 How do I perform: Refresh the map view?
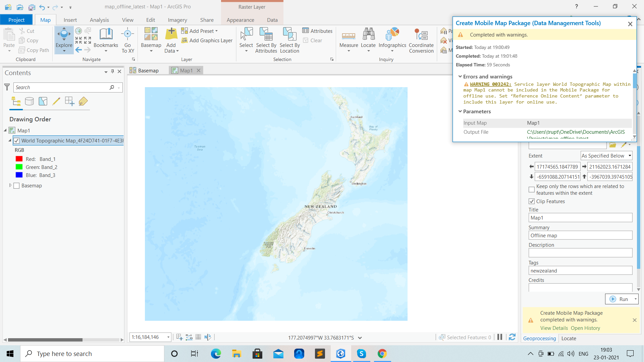[x=512, y=337]
